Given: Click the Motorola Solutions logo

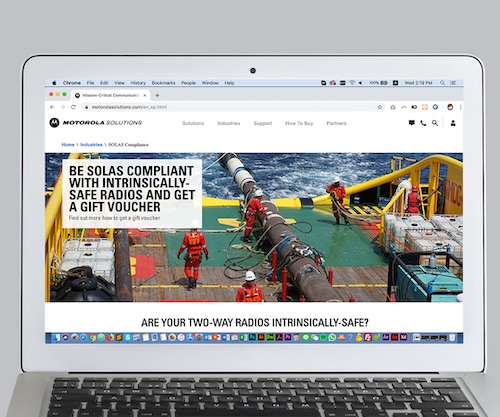Looking at the screenshot, I should click(96, 123).
